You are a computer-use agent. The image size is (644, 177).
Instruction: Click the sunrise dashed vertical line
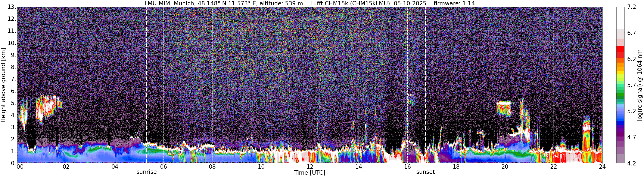146,85
